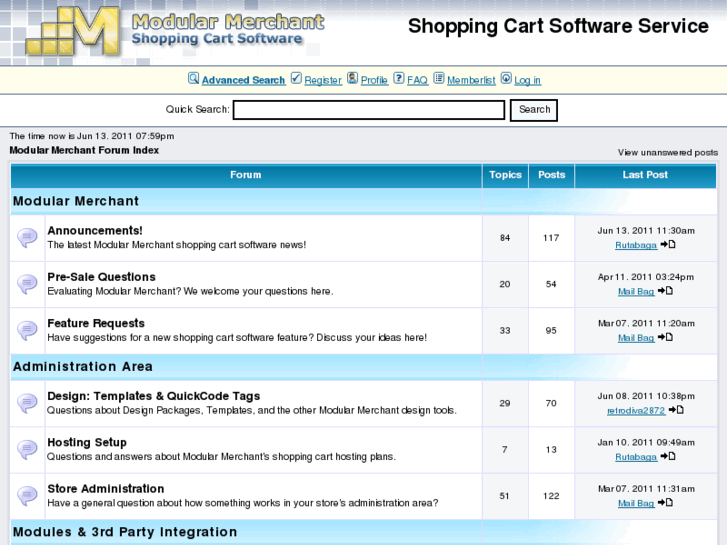Click the Feature Requests forum bubble icon

point(27,331)
